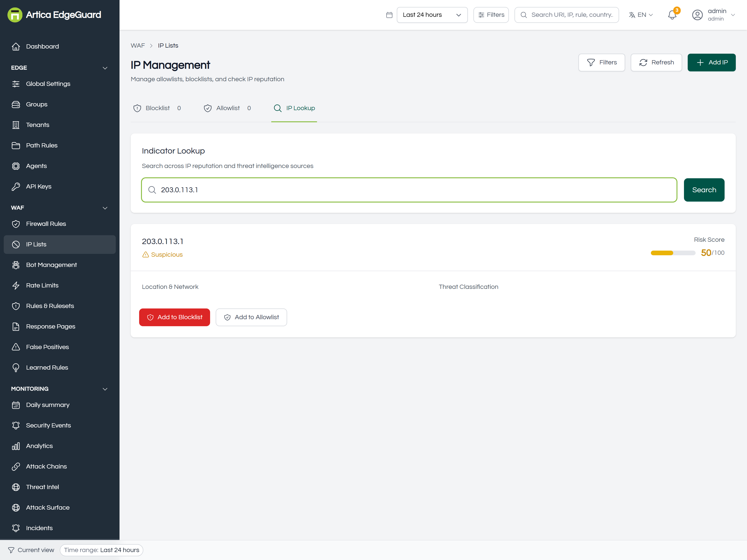Select IP Lists in sidebar
The image size is (747, 560).
[x=60, y=244]
